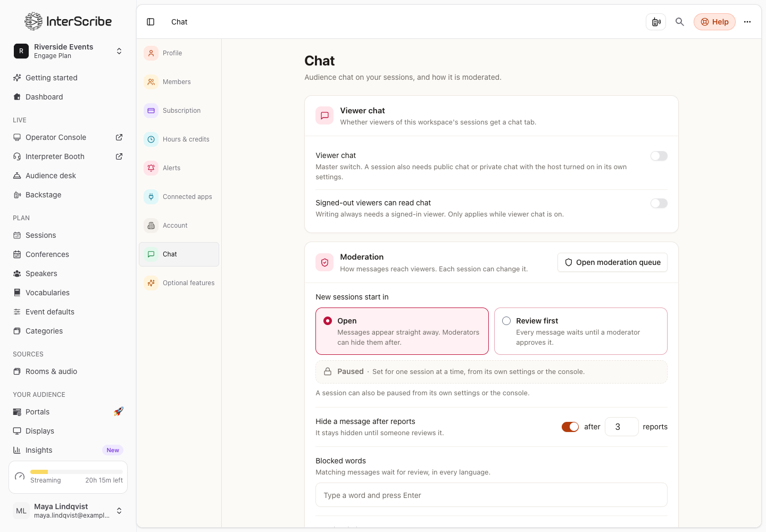
Task: Open Insights in the sidebar
Action: tap(68, 450)
